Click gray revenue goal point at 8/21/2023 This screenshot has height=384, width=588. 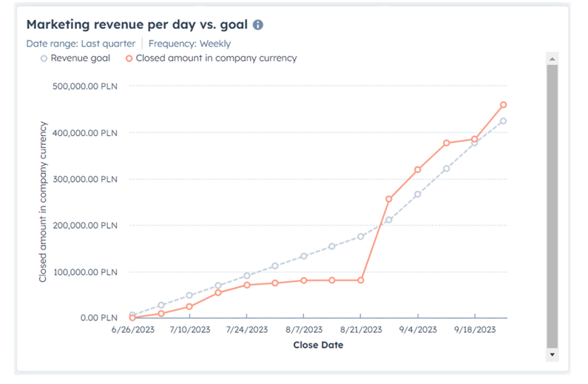[x=360, y=237]
